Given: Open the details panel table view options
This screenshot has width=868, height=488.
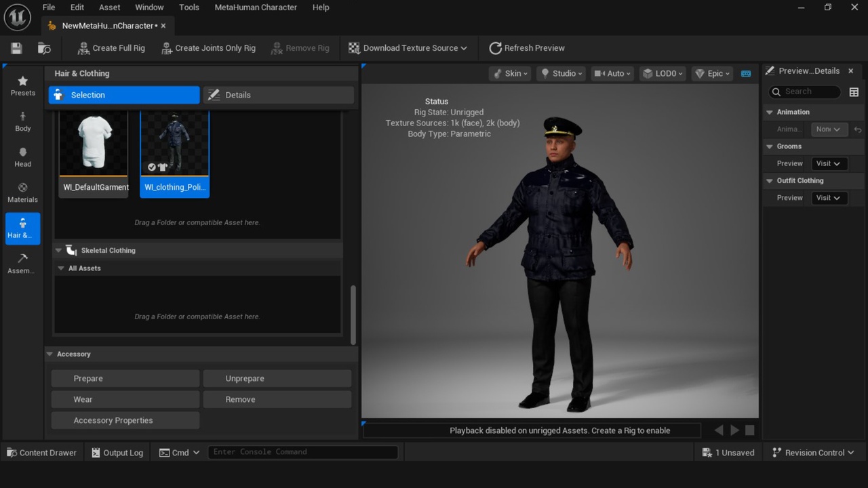Looking at the screenshot, I should pos(854,92).
